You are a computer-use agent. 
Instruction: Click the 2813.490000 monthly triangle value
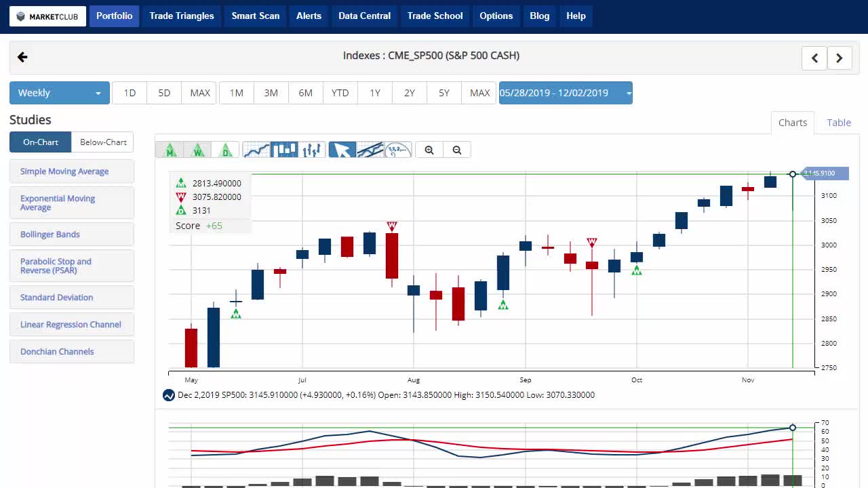(216, 183)
